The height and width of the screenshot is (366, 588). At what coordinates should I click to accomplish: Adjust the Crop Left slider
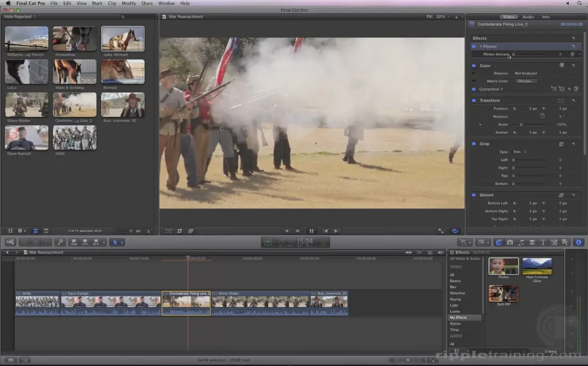(x=529, y=160)
